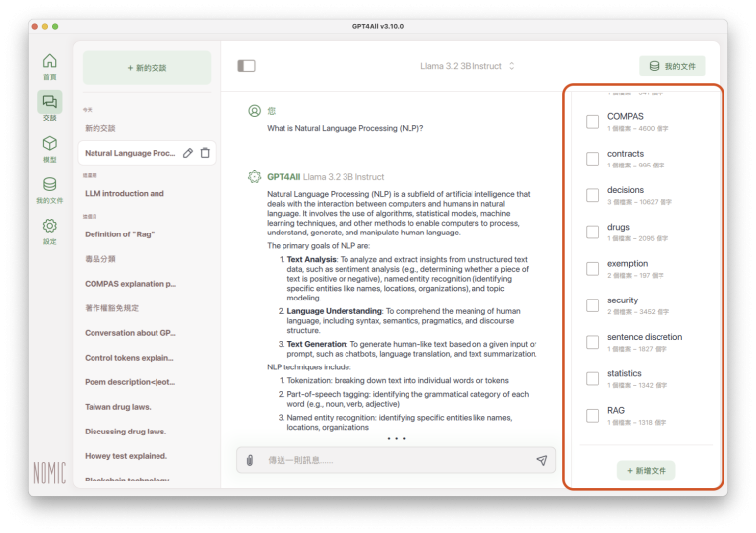The image size is (756, 533).
Task: Open the 'Definition of "Rag"' chat
Action: [123, 233]
